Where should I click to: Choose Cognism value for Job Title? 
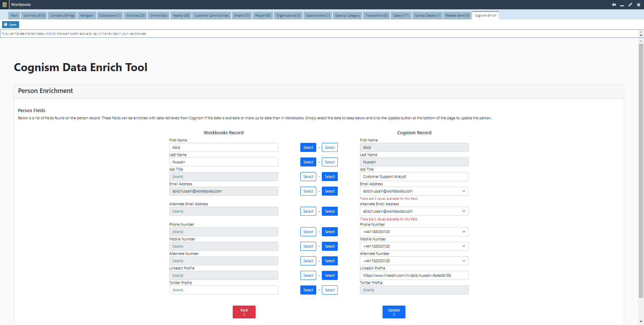tap(330, 177)
